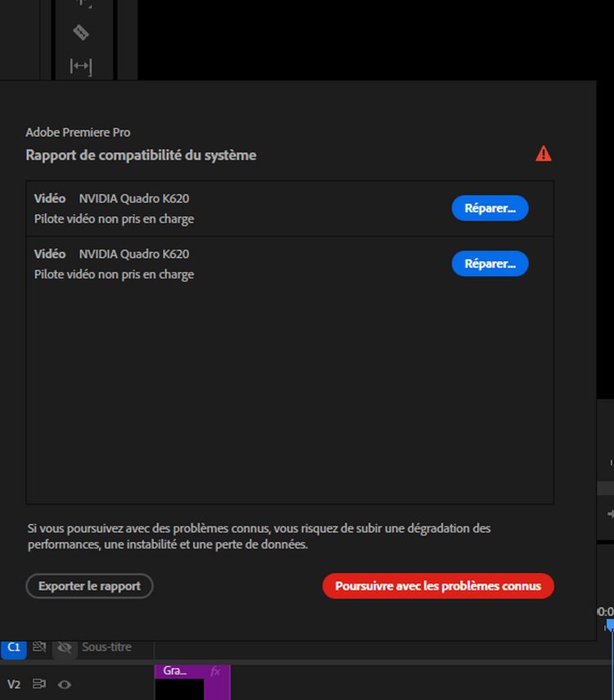This screenshot has width=614, height=700.
Task: Click the V2 track label
Action: (x=14, y=684)
